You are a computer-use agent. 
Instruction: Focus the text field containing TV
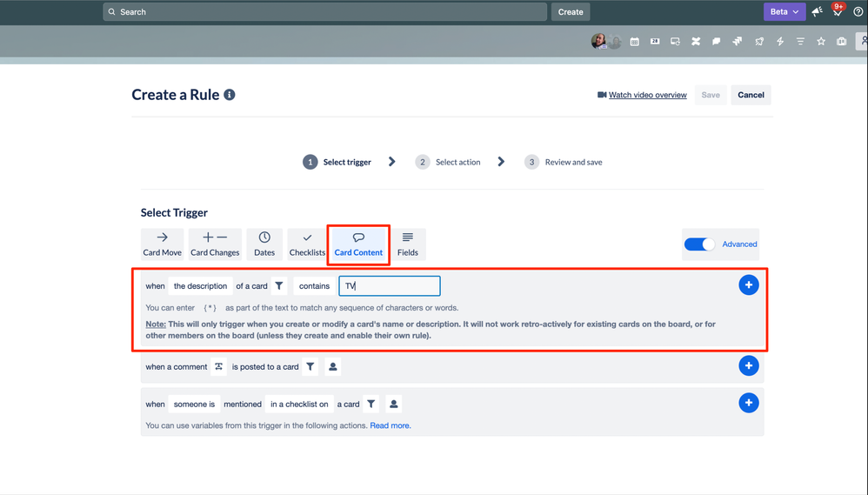pos(390,286)
